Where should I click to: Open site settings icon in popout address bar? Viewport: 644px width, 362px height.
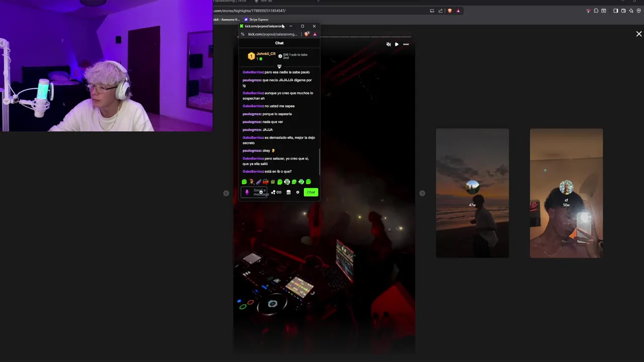point(243,34)
